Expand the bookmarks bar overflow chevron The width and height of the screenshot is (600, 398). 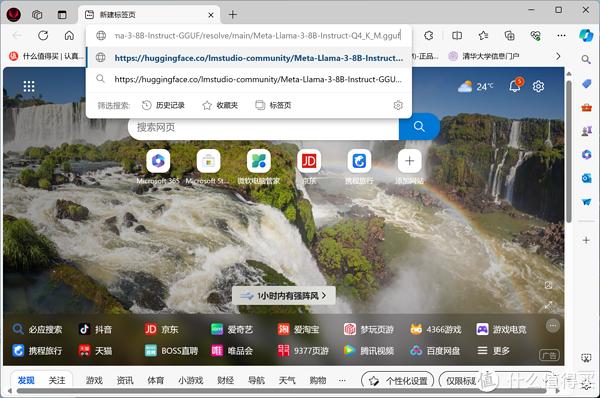click(558, 56)
